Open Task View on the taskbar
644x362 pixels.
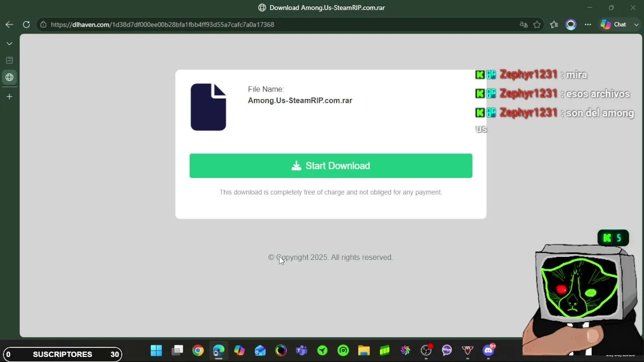click(x=177, y=350)
